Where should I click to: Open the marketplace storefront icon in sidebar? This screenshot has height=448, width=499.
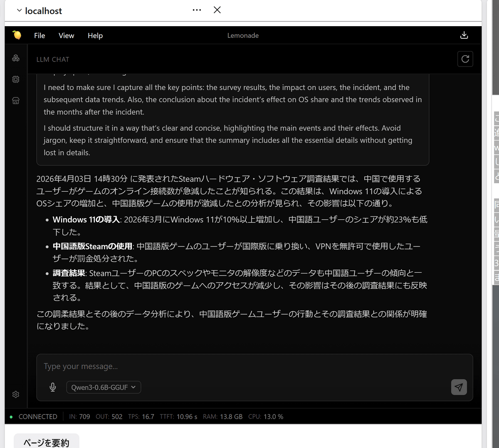tap(16, 101)
